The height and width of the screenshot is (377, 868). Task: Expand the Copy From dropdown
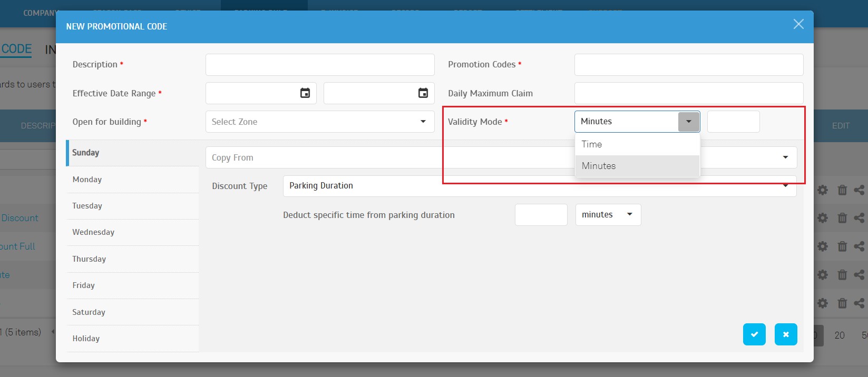785,157
